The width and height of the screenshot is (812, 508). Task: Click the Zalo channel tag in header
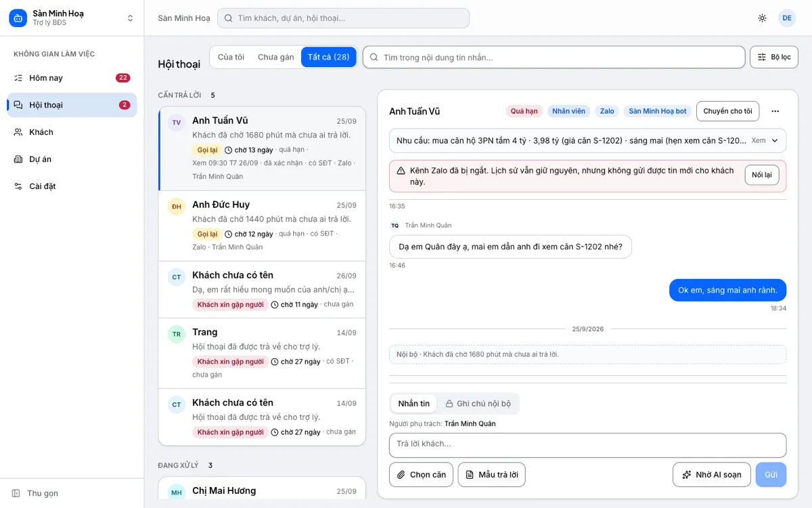click(x=607, y=111)
